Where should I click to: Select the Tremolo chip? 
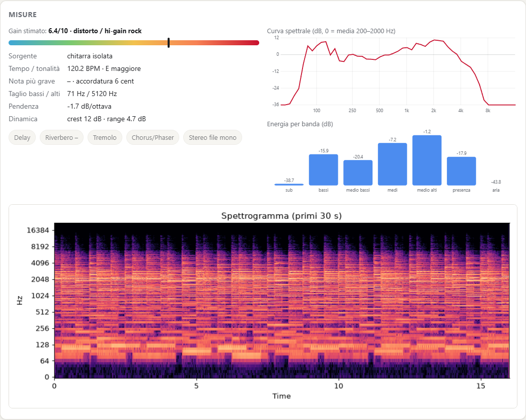105,137
